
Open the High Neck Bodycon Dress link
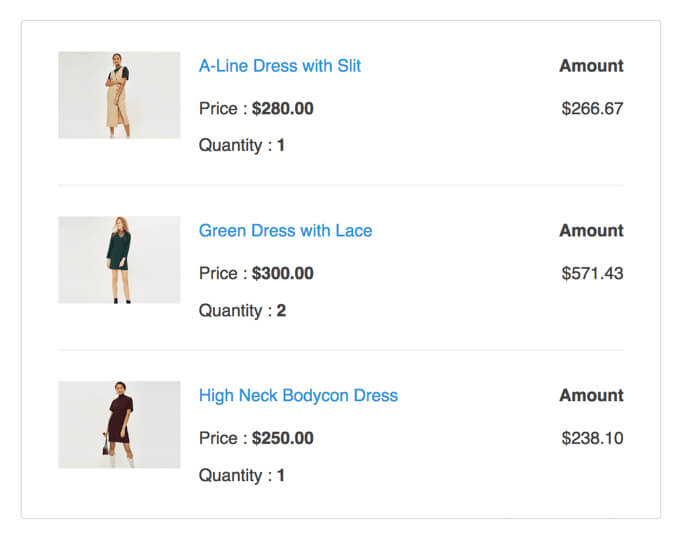(x=298, y=396)
